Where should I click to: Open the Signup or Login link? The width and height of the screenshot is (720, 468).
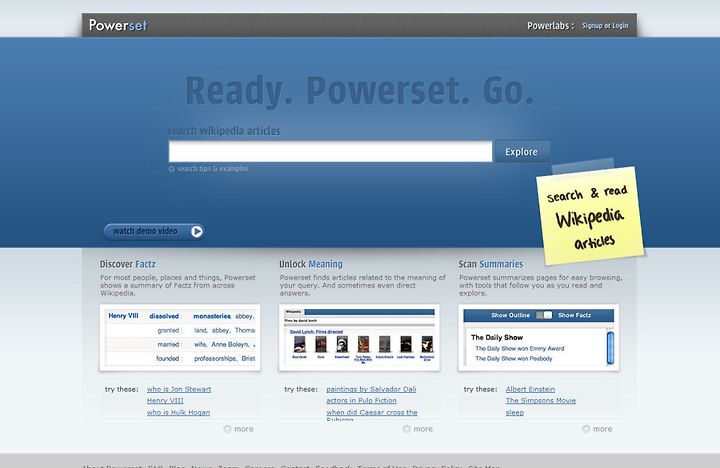pos(605,26)
